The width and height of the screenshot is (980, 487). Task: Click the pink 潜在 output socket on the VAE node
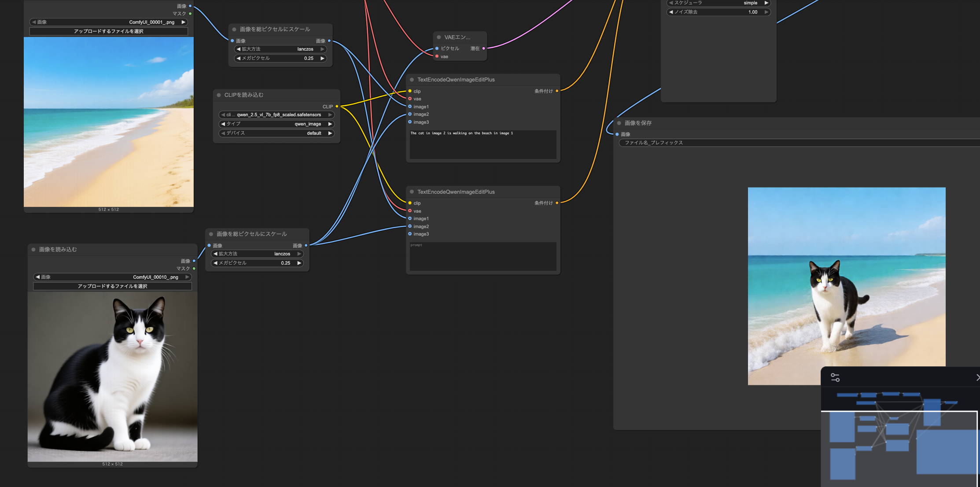pyautogui.click(x=483, y=48)
